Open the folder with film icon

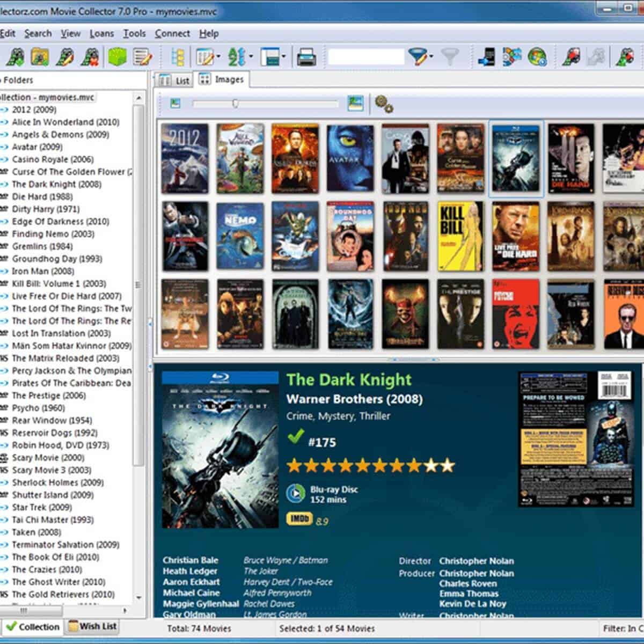point(39,56)
